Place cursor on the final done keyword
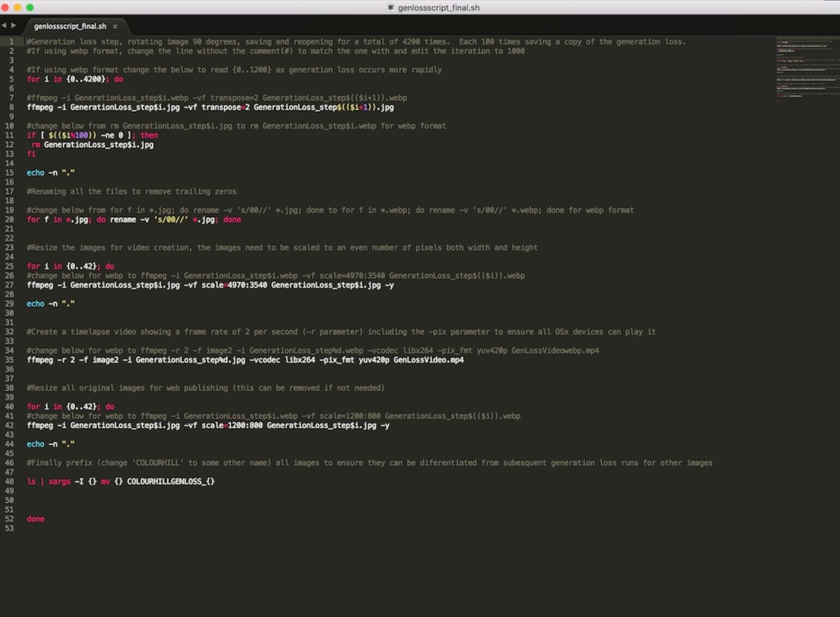This screenshot has width=840, height=617. pyautogui.click(x=36, y=518)
